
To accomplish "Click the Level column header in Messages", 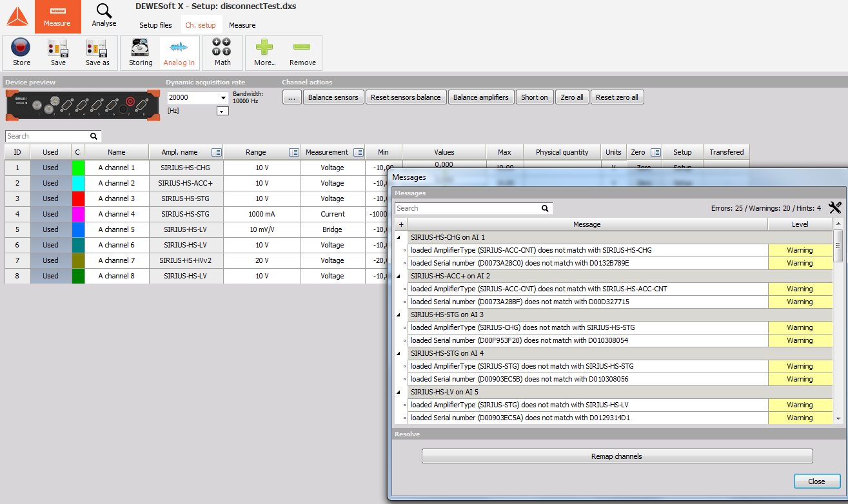I will coord(800,224).
